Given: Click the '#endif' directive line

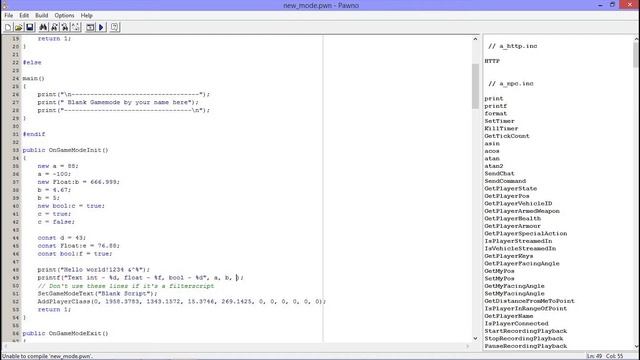Looking at the screenshot, I should [34, 134].
